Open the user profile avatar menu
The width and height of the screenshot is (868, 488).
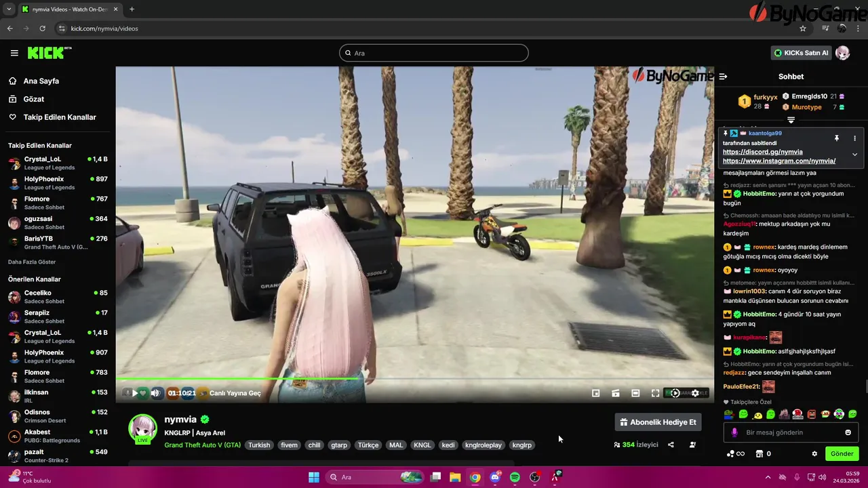[x=842, y=53]
